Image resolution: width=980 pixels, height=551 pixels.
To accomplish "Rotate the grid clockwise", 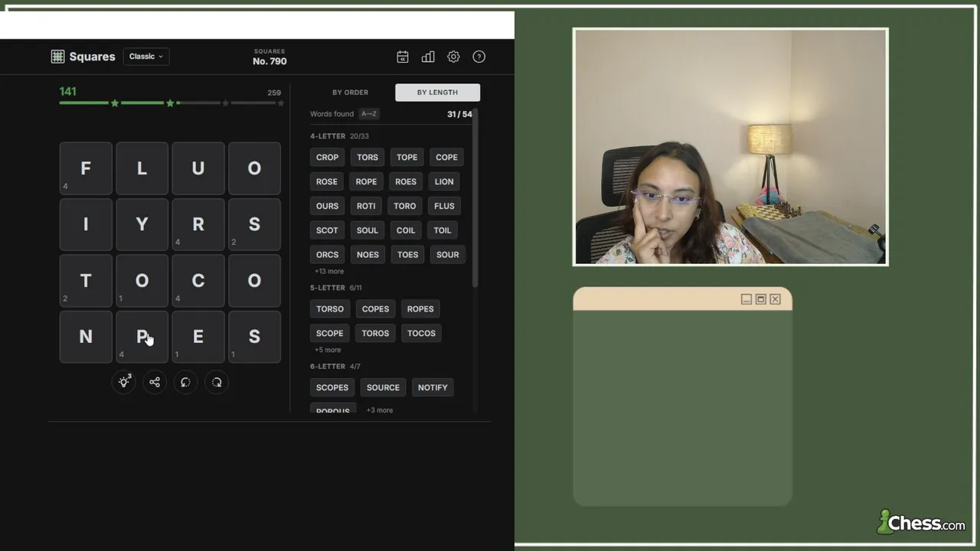I will [217, 382].
